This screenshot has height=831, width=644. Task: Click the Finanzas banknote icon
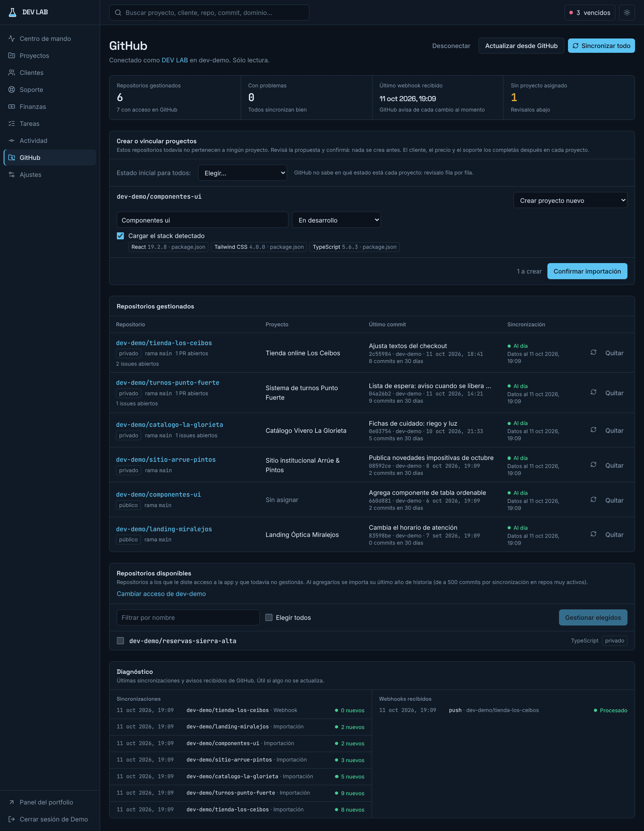12,106
